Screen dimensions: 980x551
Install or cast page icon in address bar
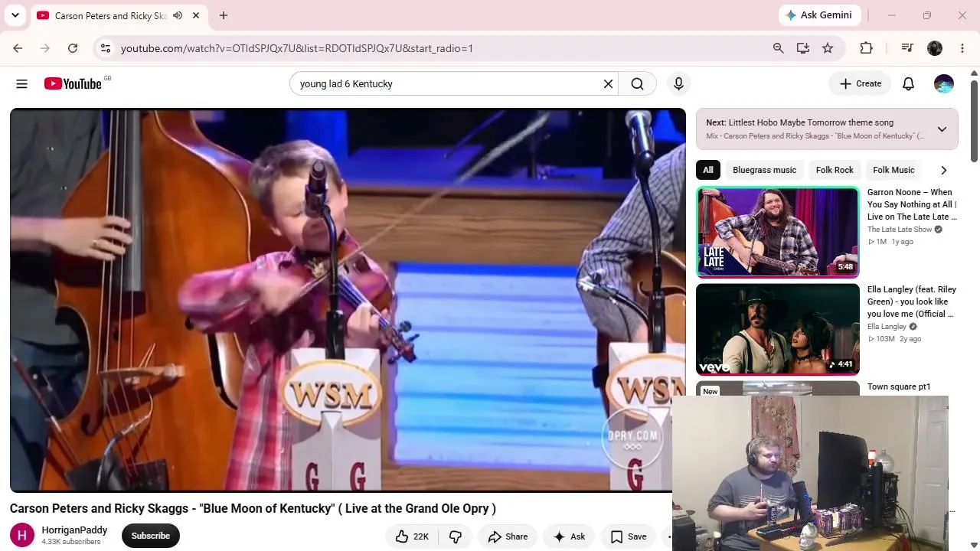[x=802, y=48]
